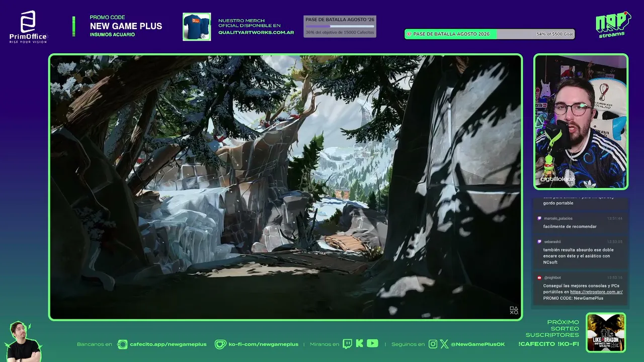Click the "INSUMOS ACUARIO" text
Image resolution: width=644 pixels, height=362 pixels.
point(112,35)
